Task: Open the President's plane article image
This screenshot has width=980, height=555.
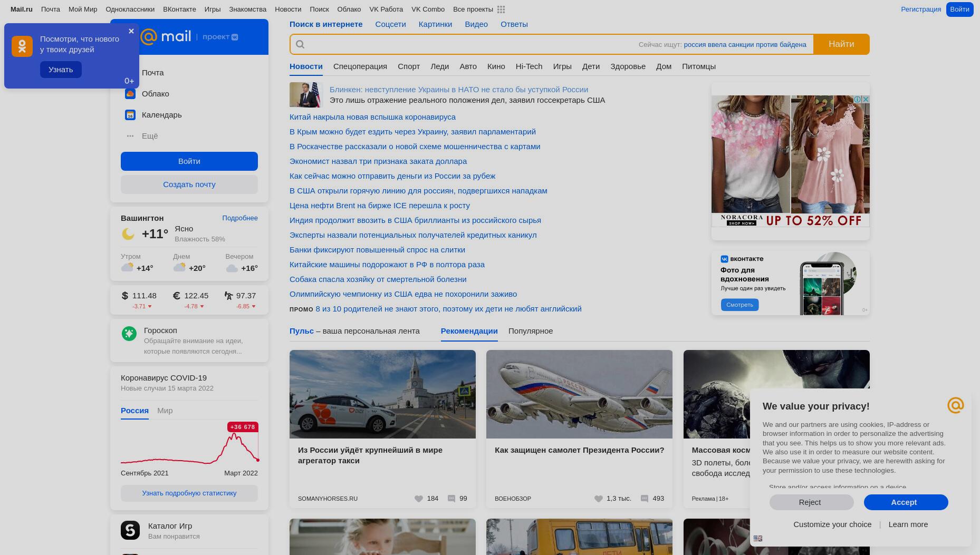Action: (x=579, y=394)
